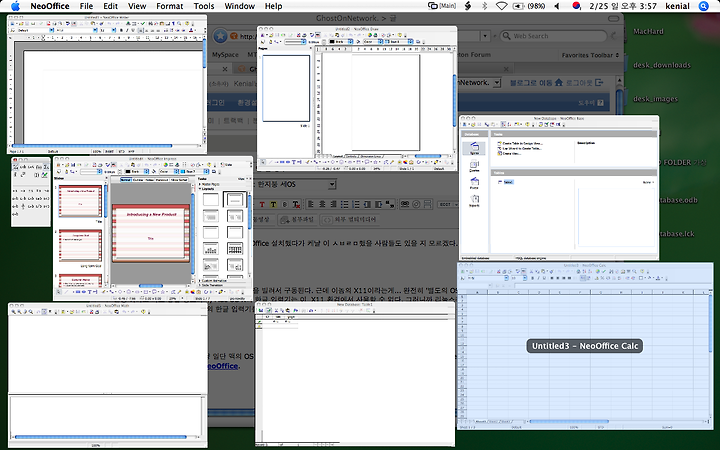Click browser bookmark star icon
Viewport: 720px width, 450px height.
220,36
